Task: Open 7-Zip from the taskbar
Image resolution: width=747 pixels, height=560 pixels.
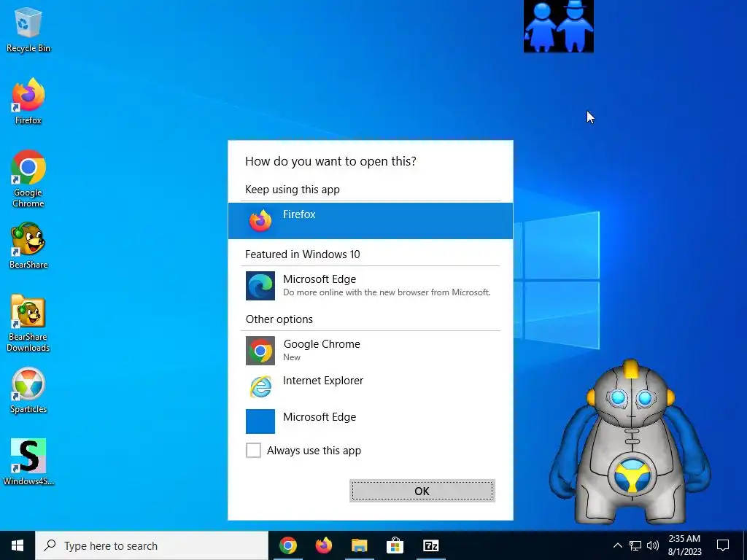Action: (430, 545)
